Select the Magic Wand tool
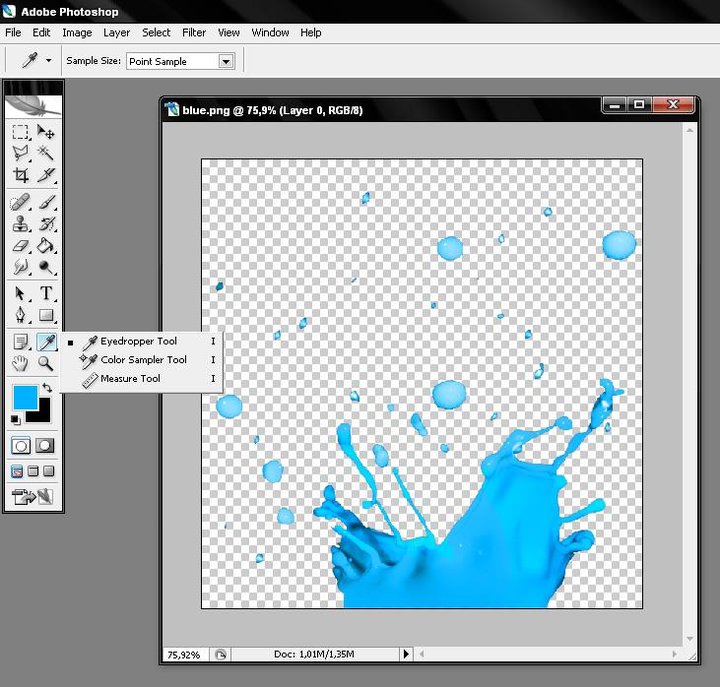 45,153
